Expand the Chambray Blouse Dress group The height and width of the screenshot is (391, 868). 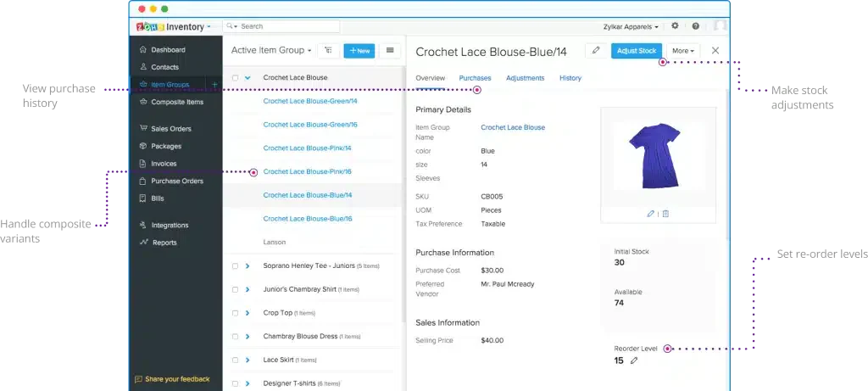(x=248, y=337)
